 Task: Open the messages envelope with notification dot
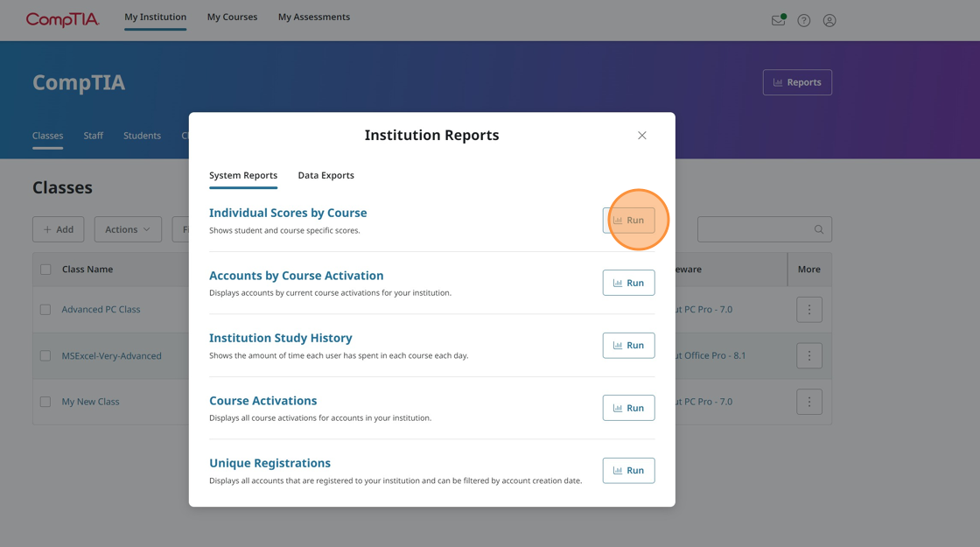(778, 20)
